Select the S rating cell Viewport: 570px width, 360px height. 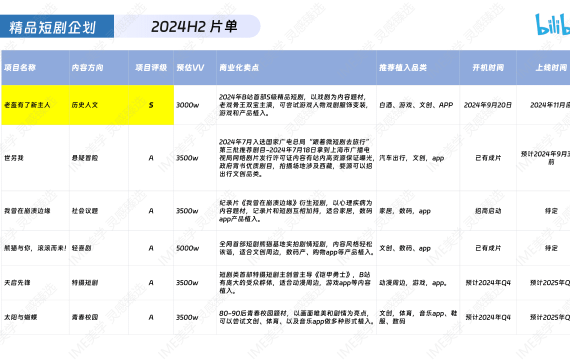click(151, 105)
